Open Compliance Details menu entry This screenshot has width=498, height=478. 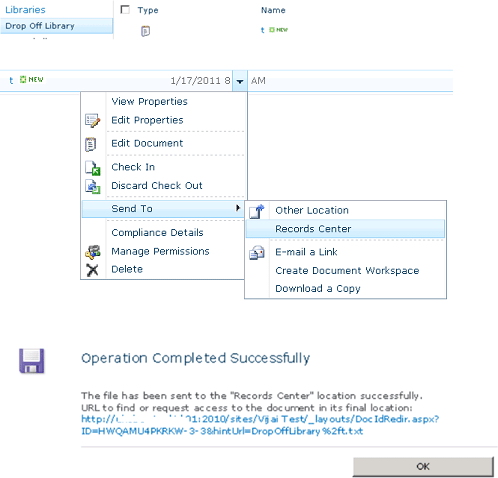(x=157, y=232)
